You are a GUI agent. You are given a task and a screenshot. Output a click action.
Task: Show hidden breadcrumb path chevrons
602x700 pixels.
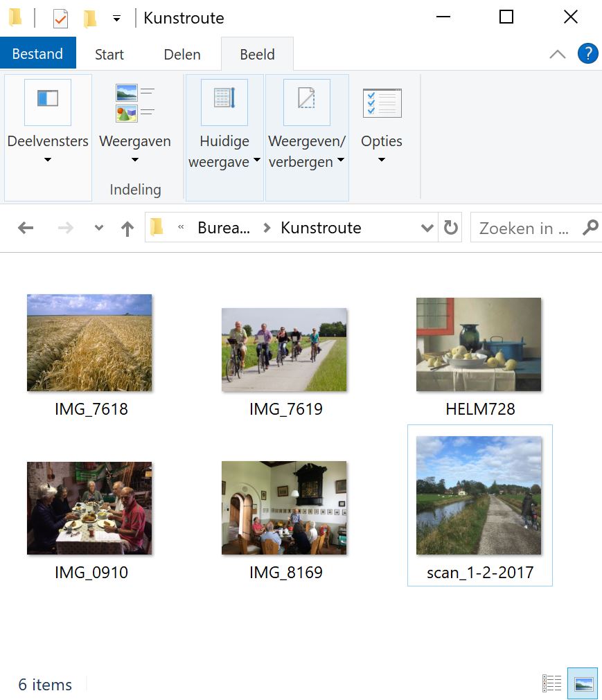tap(181, 227)
